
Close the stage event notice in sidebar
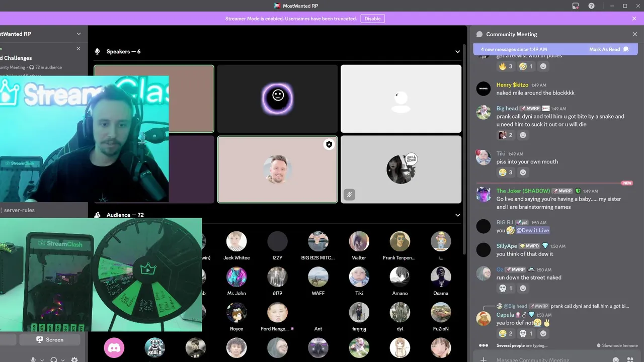78,49
